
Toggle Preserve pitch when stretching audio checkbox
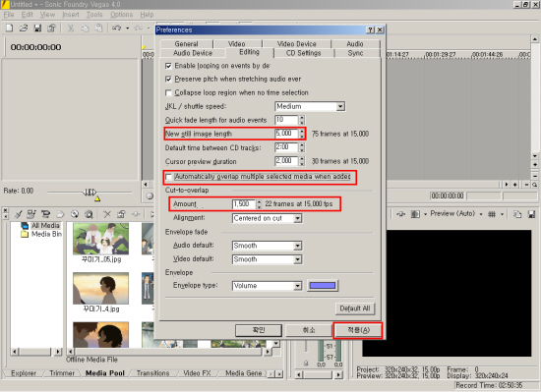pos(168,80)
